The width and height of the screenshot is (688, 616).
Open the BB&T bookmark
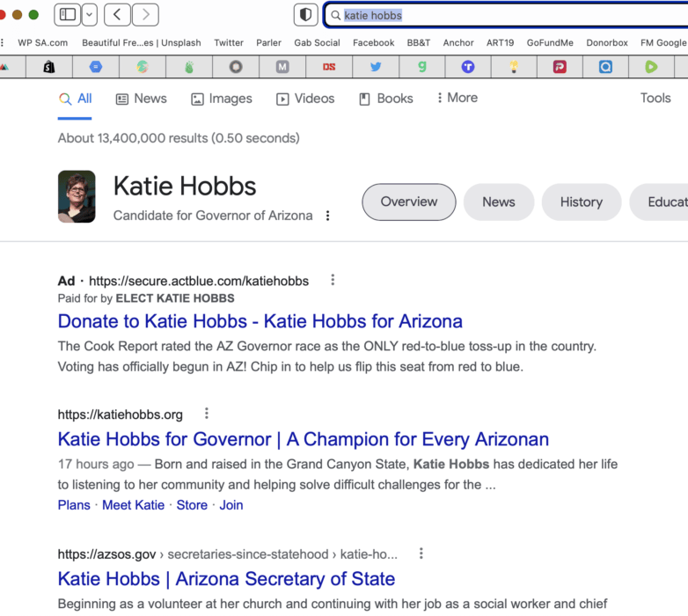point(419,42)
